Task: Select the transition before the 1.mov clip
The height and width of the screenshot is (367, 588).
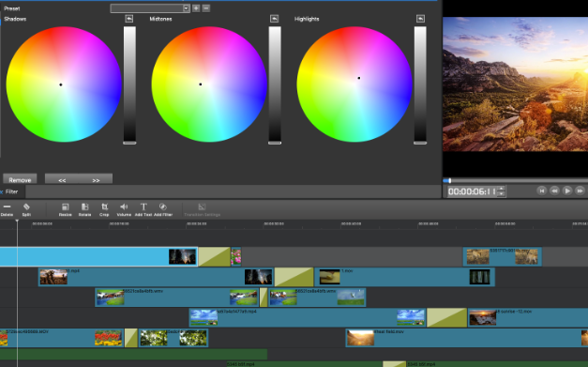Action: 294,277
